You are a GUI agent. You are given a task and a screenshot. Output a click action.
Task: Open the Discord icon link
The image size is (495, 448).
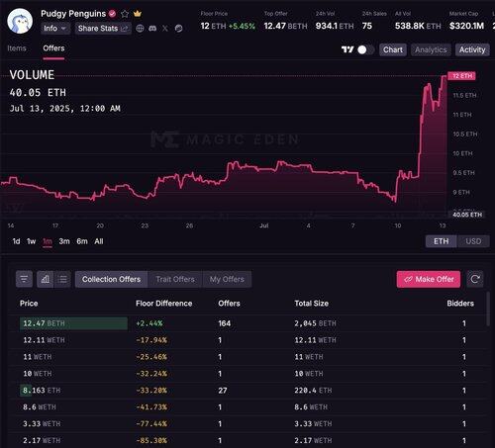(x=152, y=29)
